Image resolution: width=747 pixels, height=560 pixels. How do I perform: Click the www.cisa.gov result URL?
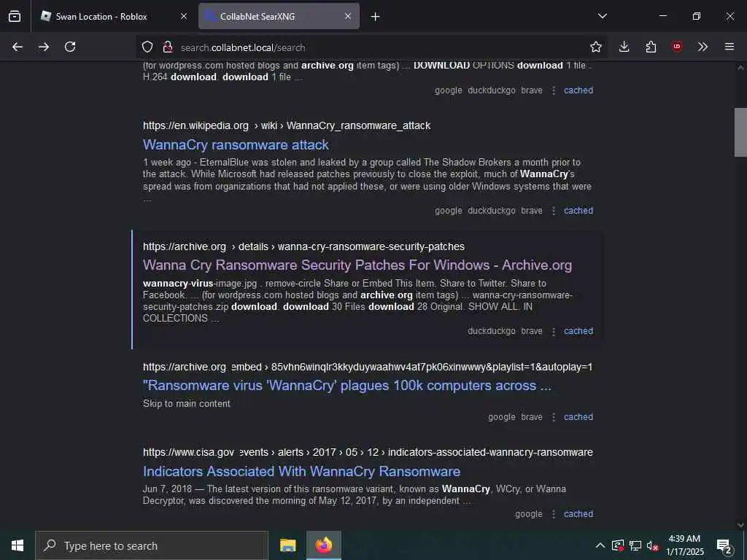click(368, 452)
